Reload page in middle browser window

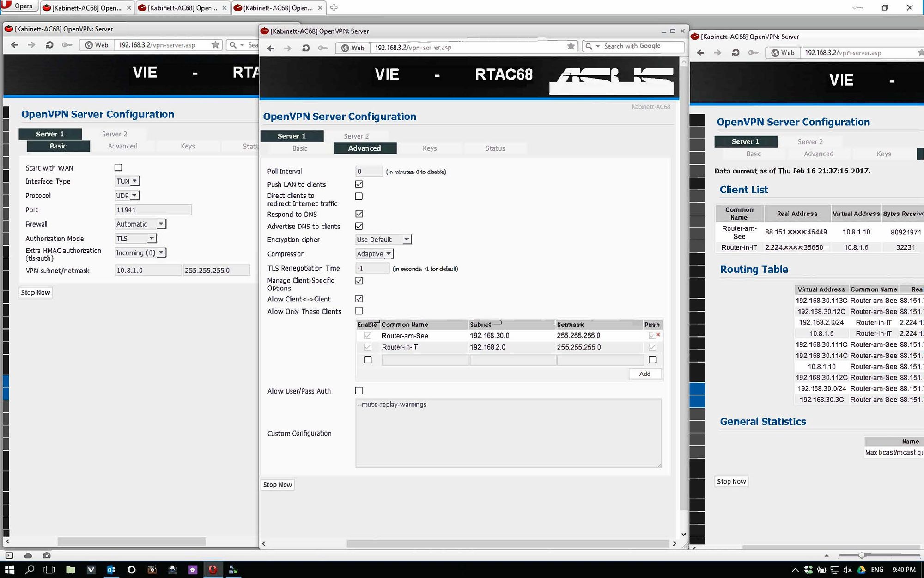click(x=305, y=48)
